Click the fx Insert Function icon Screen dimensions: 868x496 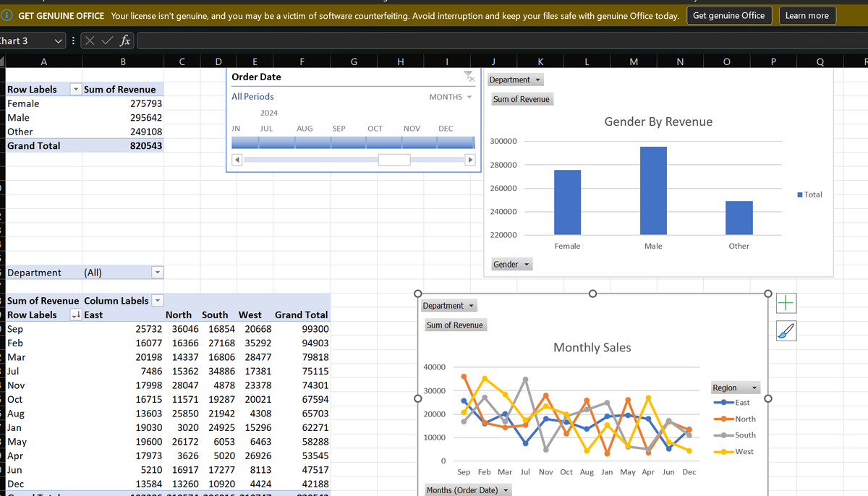tap(124, 41)
